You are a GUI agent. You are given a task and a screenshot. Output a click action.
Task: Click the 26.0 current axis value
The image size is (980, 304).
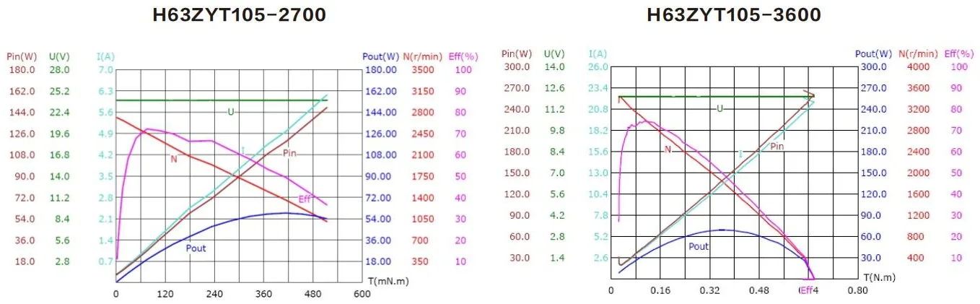tap(598, 67)
